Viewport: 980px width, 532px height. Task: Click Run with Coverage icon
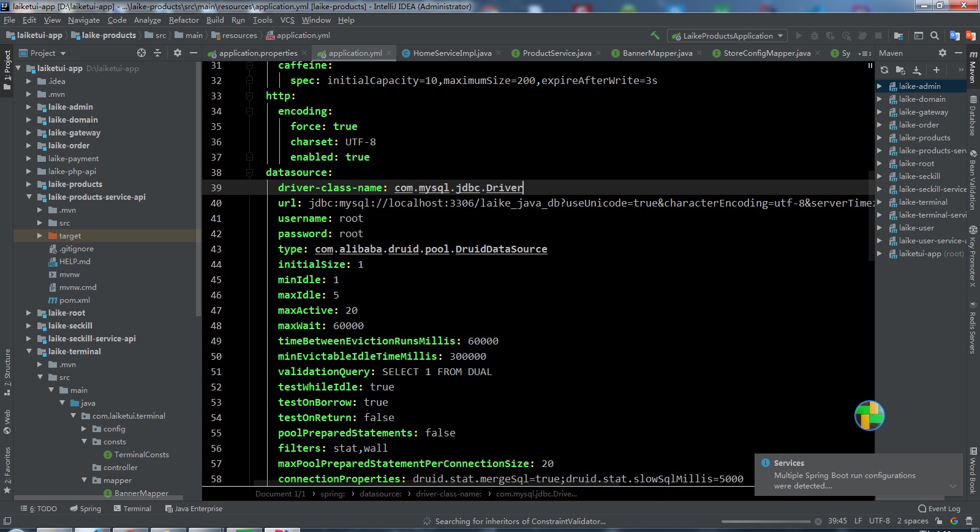[x=831, y=36]
